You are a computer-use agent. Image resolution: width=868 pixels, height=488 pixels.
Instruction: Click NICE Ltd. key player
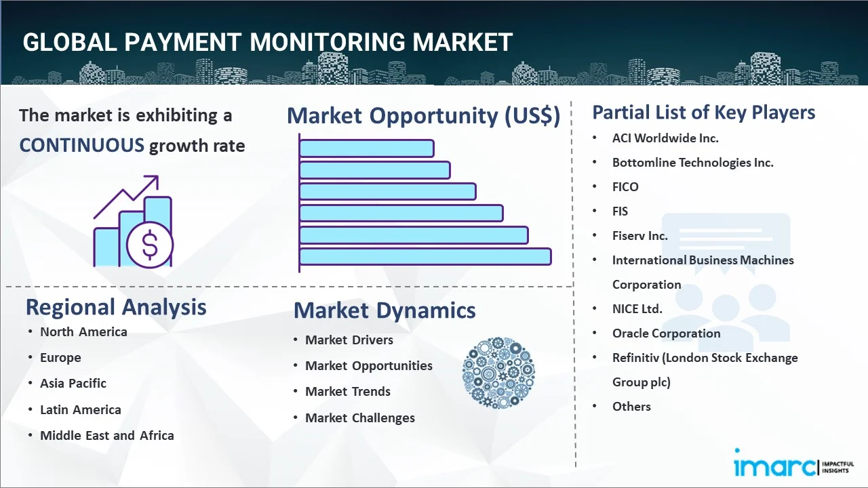637,308
